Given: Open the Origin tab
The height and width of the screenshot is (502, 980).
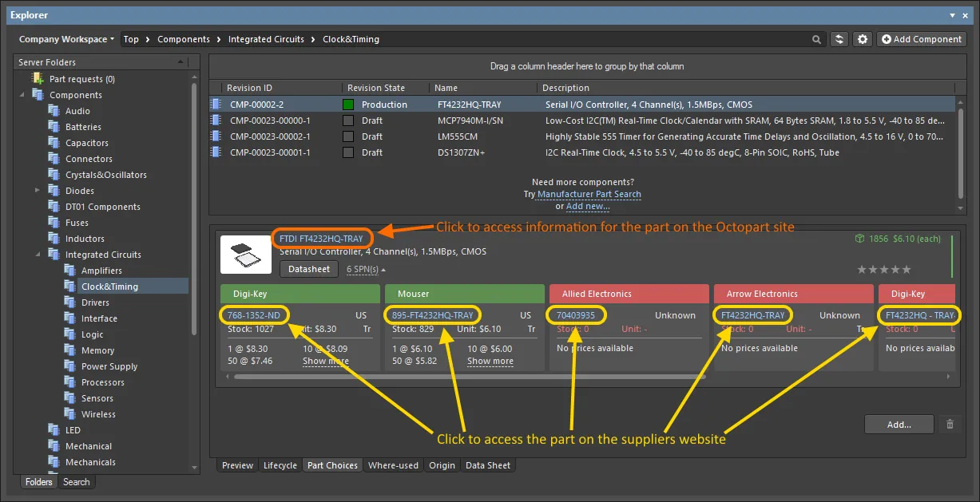Looking at the screenshot, I should point(442,465).
